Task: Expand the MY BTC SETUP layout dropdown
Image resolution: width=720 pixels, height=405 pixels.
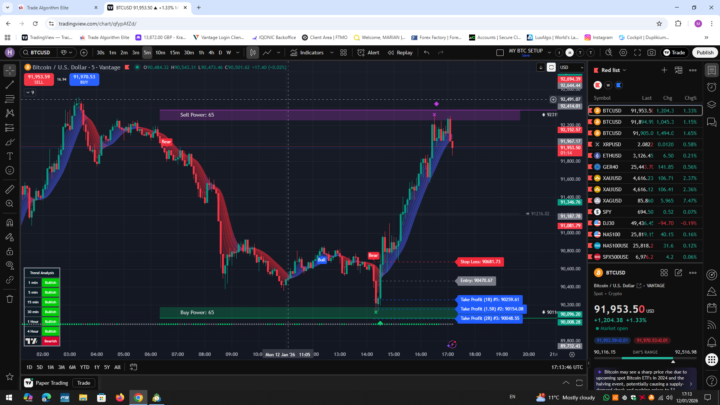Action: (x=549, y=53)
